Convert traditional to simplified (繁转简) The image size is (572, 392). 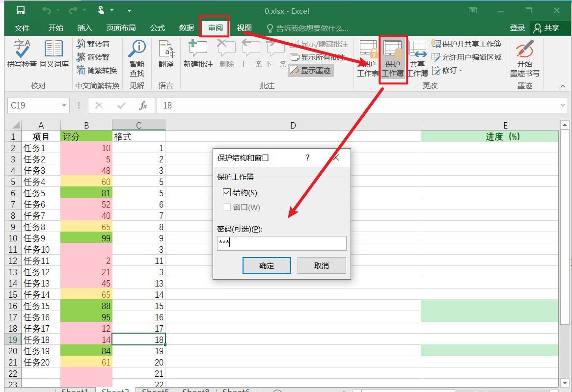[x=93, y=44]
